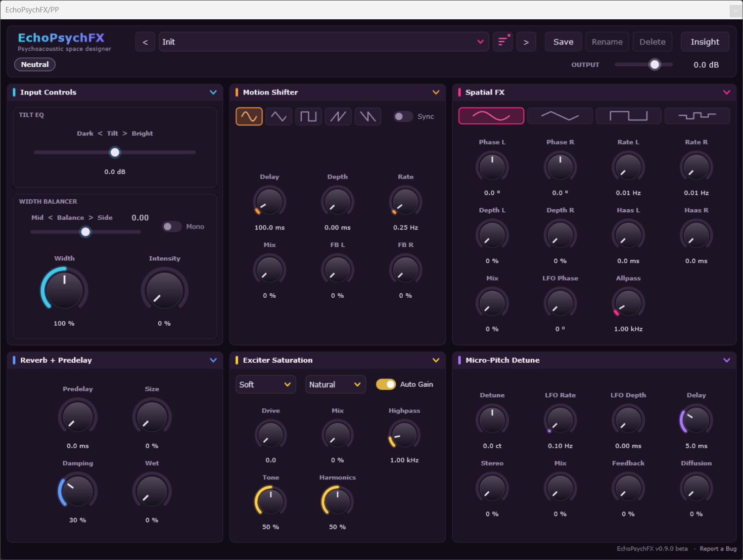Go to next preset arrow
Viewport: 743px width, 560px height.
point(526,42)
